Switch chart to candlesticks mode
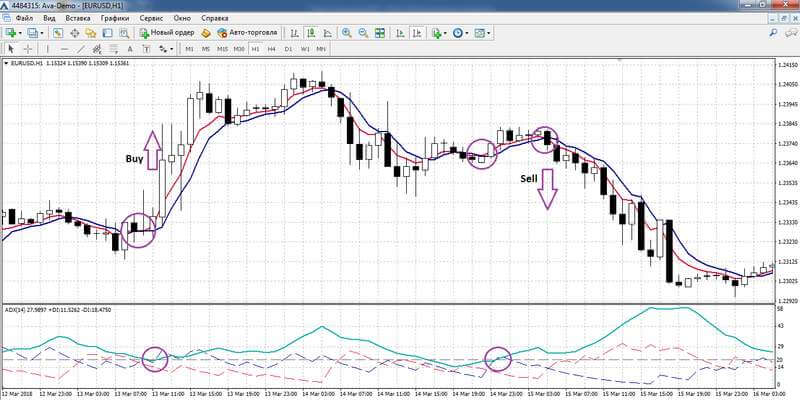This screenshot has height=400, width=800. (x=311, y=33)
